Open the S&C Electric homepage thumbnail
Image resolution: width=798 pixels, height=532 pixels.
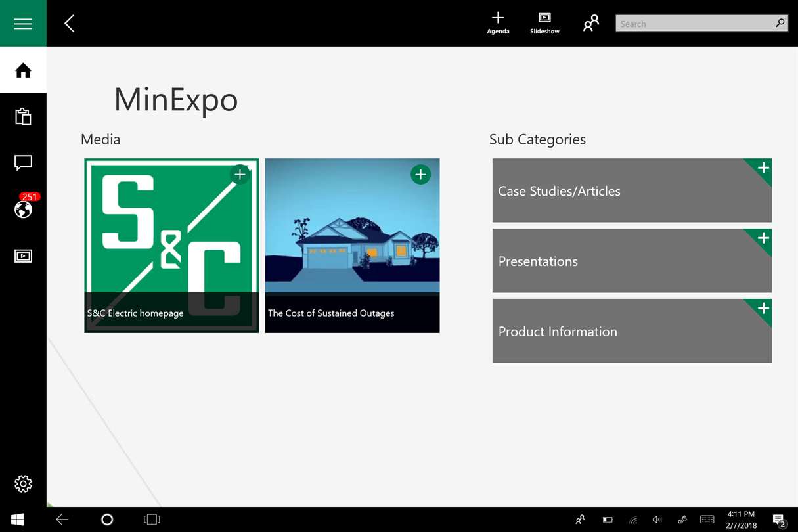point(171,246)
